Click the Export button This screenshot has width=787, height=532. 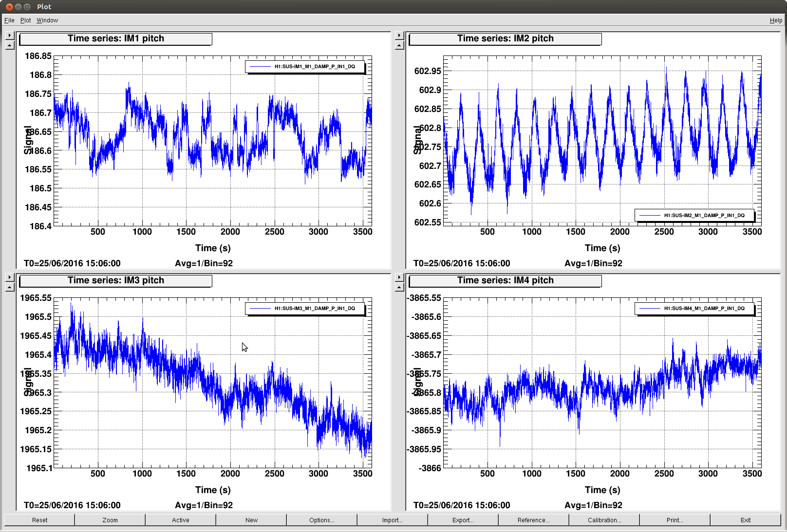click(463, 520)
